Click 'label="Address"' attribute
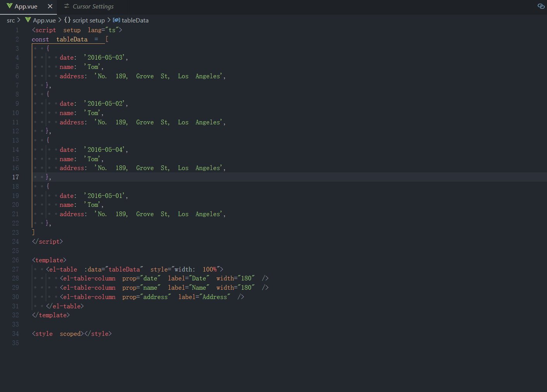 point(205,297)
